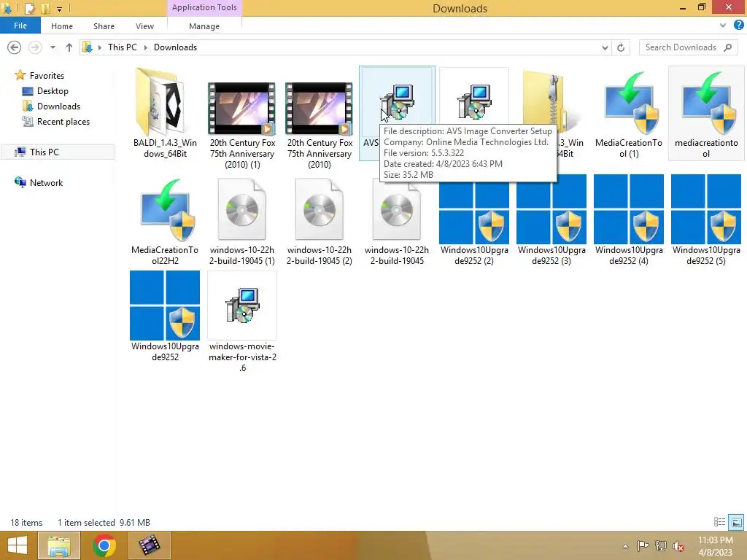Select the highlighted AVS Image Converter installer icon
Viewport: 747px width, 560px height.
point(397,101)
